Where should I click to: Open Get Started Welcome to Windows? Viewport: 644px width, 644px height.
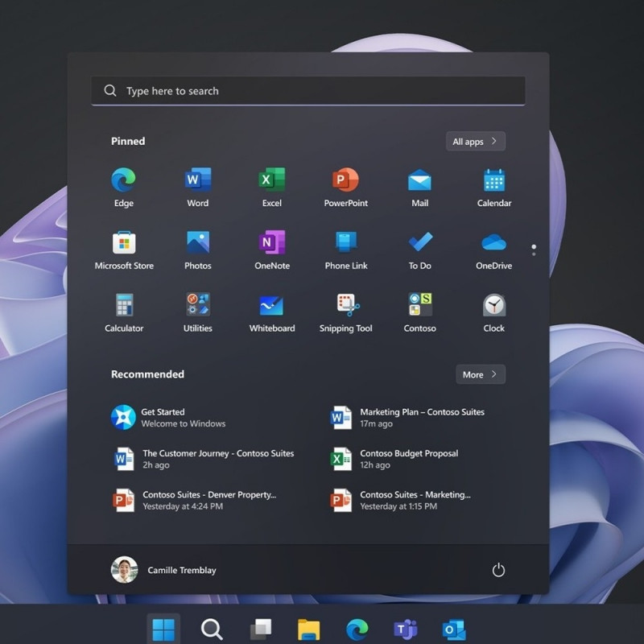click(x=168, y=417)
